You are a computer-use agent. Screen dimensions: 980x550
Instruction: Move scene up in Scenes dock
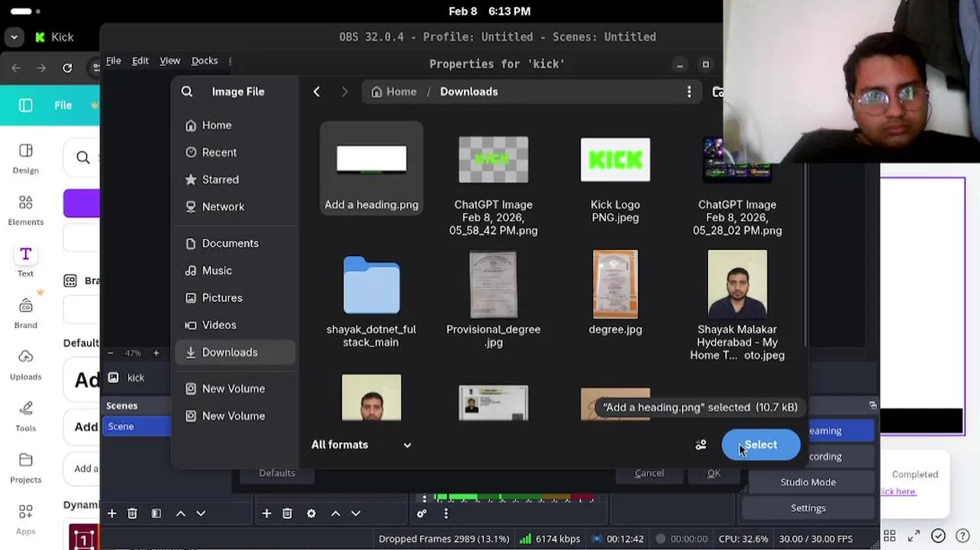coord(181,513)
